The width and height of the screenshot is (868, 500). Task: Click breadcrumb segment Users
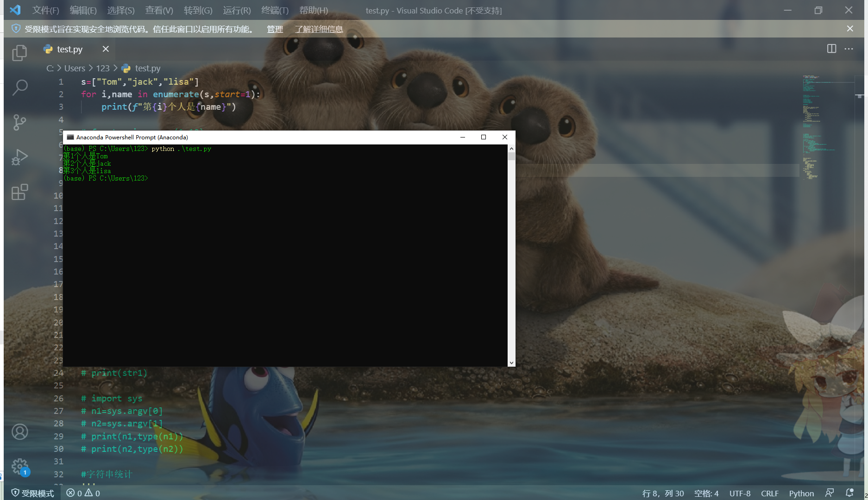pyautogui.click(x=75, y=68)
